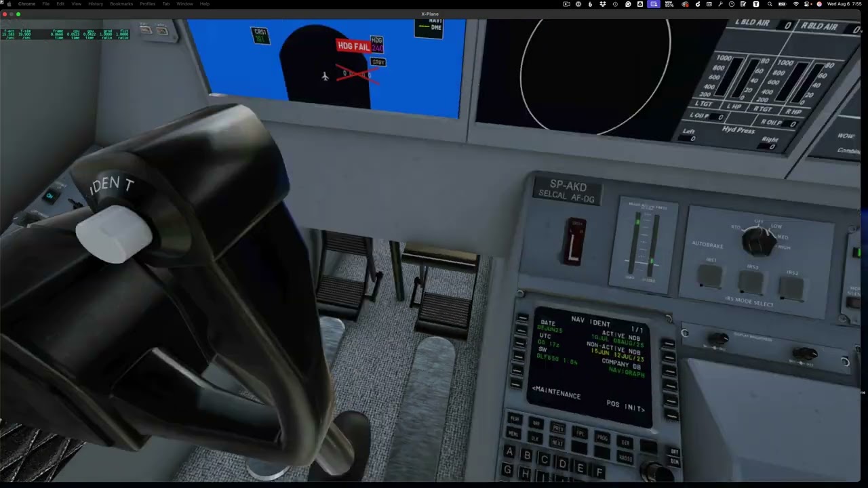Click the Hyd Press label on the systems display
This screenshot has height=488, width=868.
tap(739, 129)
